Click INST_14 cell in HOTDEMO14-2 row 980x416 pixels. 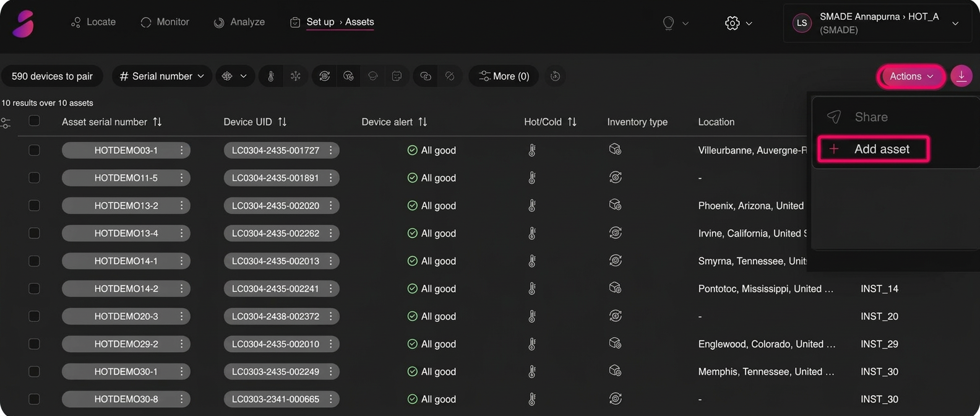click(x=879, y=288)
